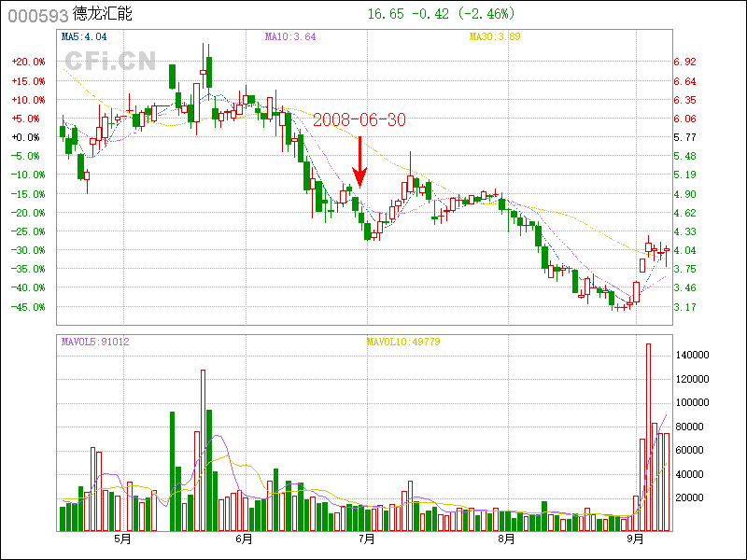Click the 2008-06-30 date annotation

[359, 120]
